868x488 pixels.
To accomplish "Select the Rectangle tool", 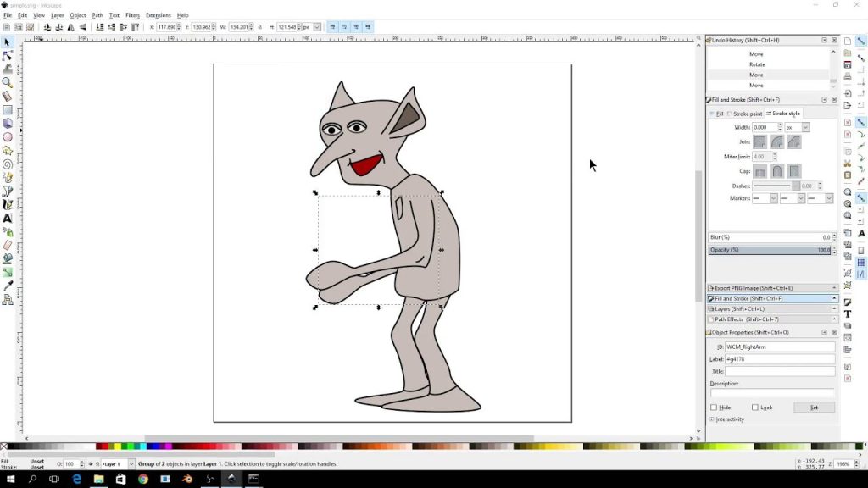I will (x=8, y=109).
